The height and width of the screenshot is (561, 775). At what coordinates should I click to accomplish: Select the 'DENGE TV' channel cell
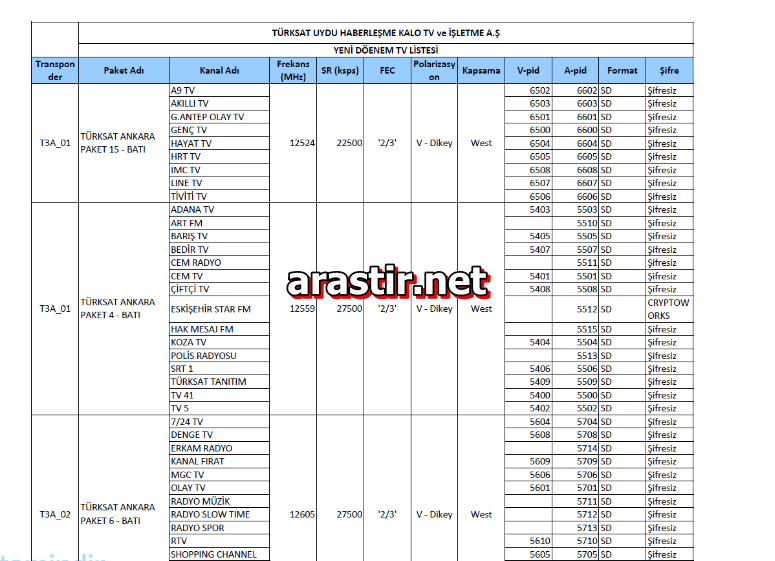click(x=219, y=435)
